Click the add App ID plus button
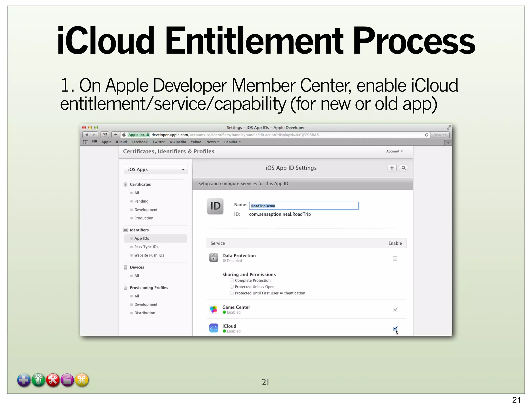The image size is (532, 411). coord(392,168)
